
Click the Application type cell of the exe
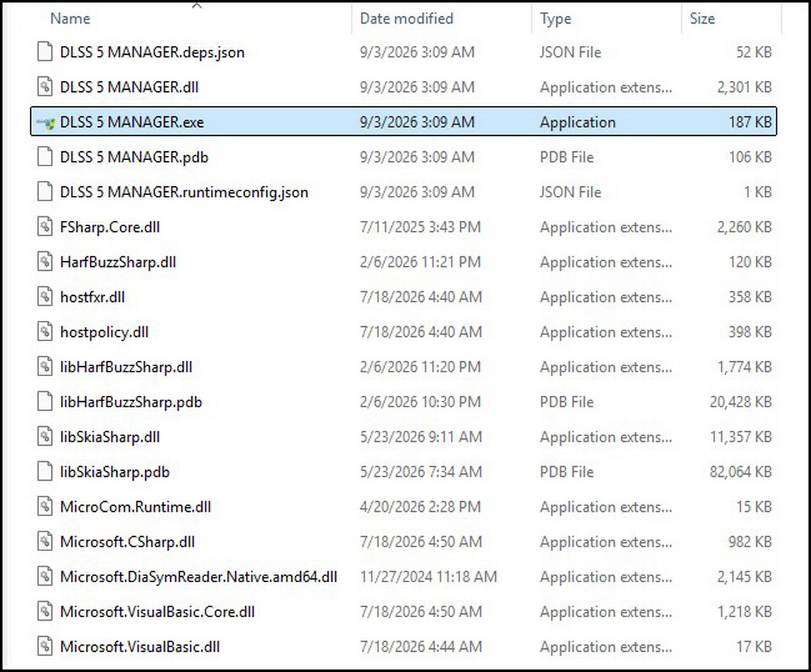(578, 122)
